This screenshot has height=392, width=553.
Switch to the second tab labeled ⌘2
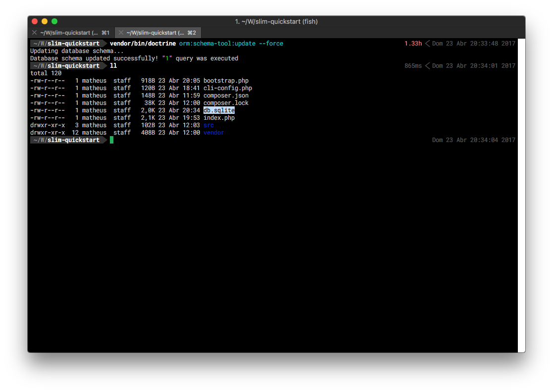click(x=157, y=32)
